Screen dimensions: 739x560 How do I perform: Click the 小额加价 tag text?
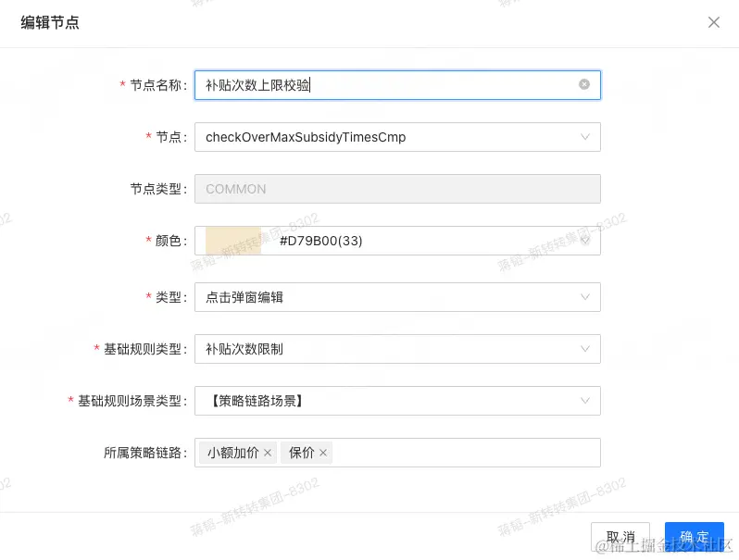pyautogui.click(x=232, y=453)
